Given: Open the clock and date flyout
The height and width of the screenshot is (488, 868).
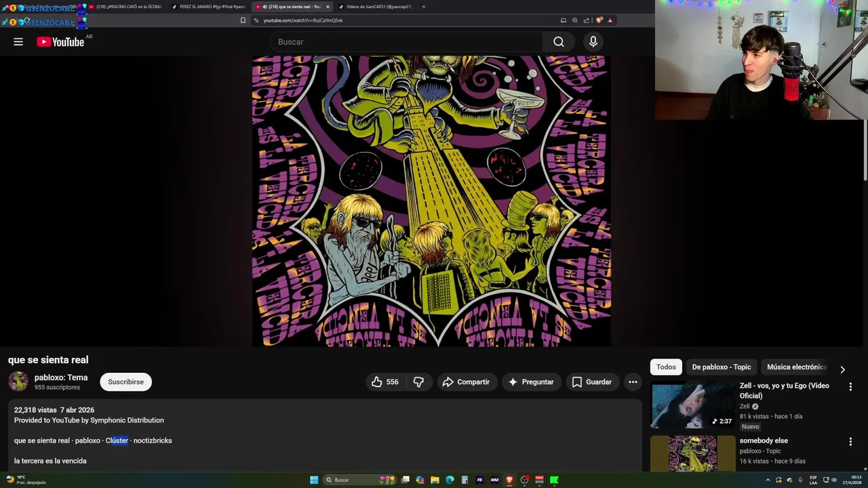Looking at the screenshot, I should tap(851, 480).
